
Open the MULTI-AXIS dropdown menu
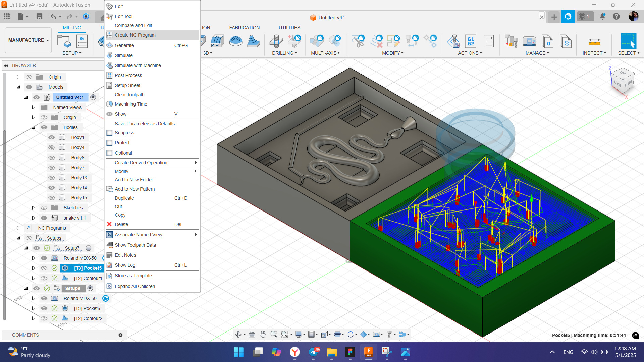[x=325, y=53]
